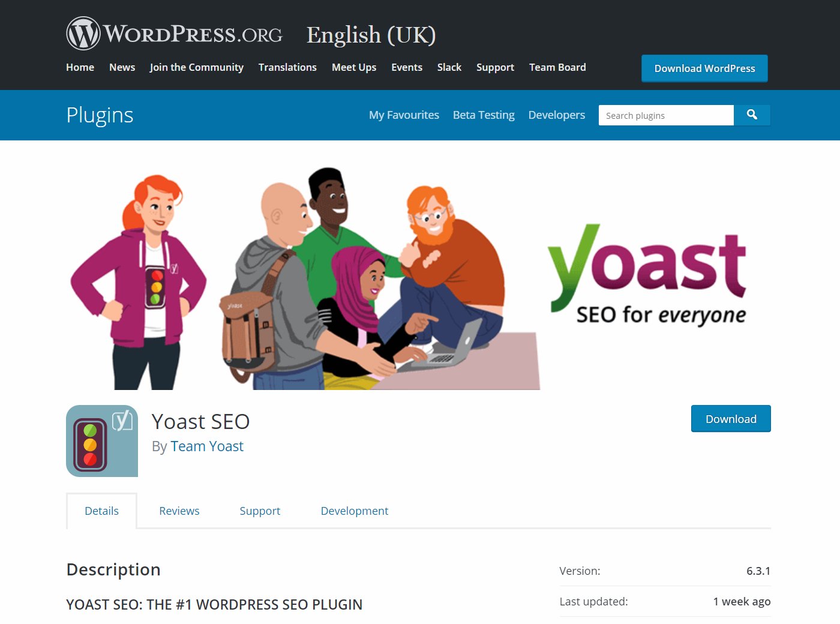Click the search magnifier icon button
This screenshot has height=624, width=840.
tap(752, 115)
